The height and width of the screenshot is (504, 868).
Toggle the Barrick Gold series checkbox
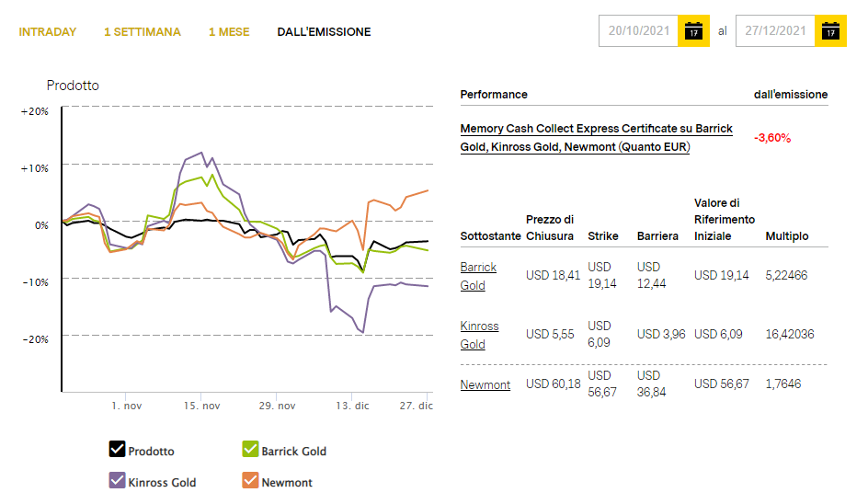[x=250, y=449]
